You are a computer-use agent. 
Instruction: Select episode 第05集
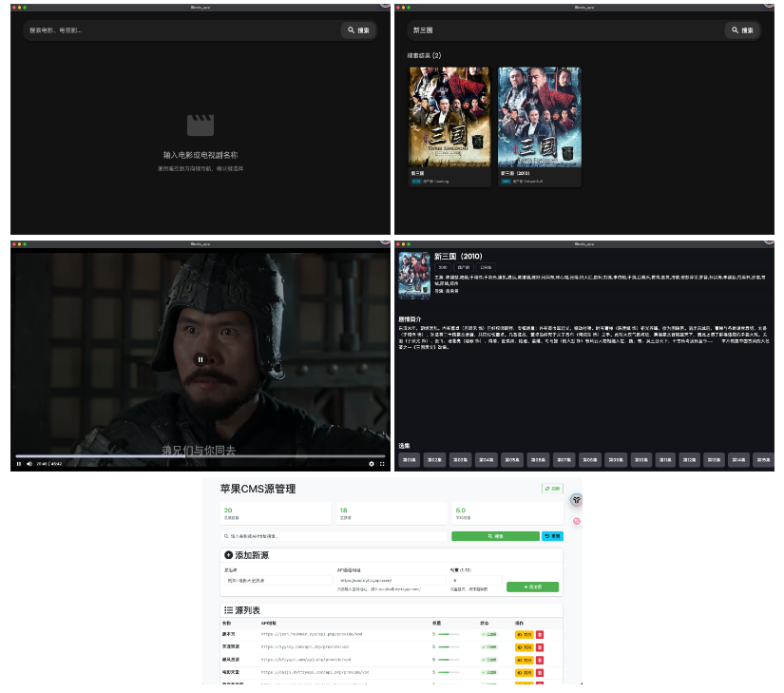pos(512,460)
